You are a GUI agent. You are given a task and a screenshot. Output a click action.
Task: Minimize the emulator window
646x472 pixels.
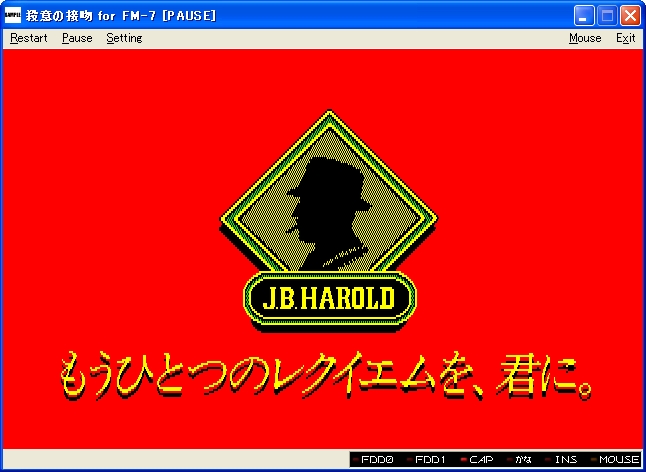click(585, 16)
